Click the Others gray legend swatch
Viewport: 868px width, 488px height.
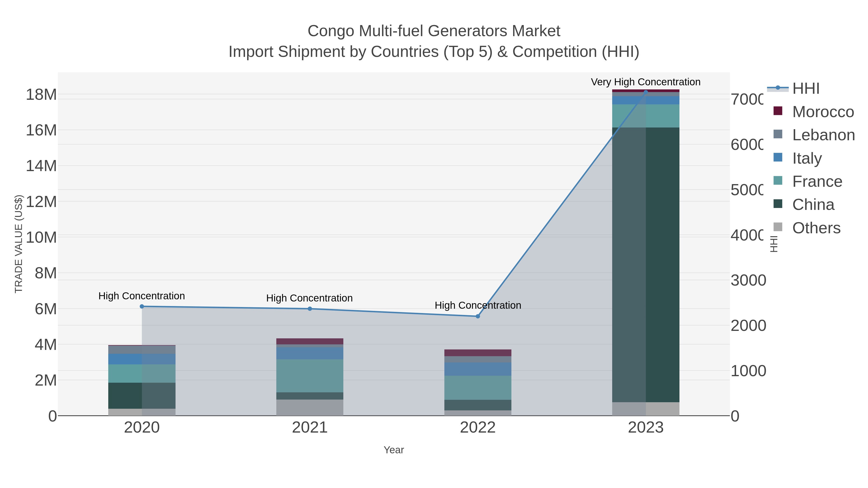778,227
